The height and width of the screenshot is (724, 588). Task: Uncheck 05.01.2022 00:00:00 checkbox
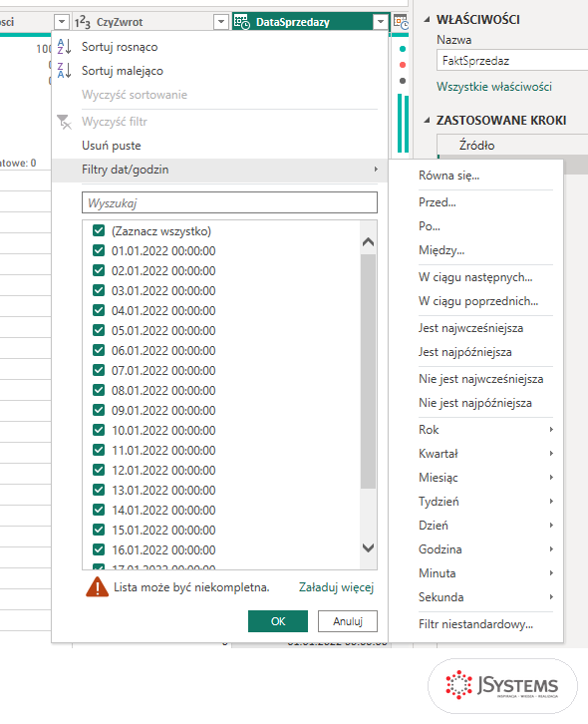[x=99, y=330]
